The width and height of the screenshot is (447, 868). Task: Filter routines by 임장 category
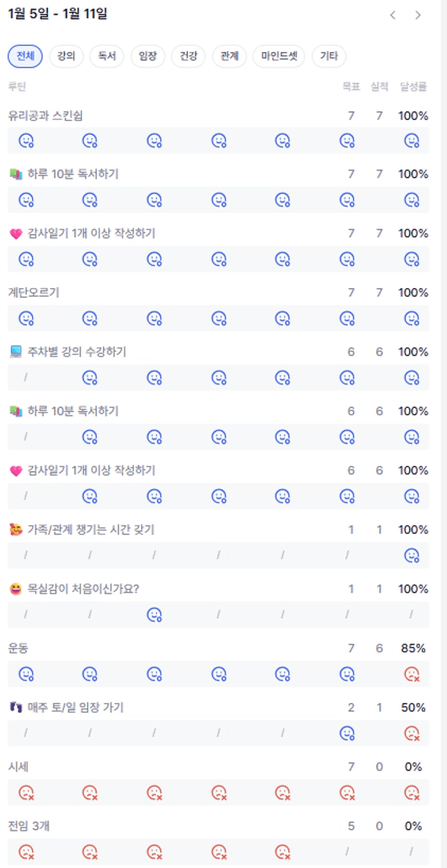148,56
